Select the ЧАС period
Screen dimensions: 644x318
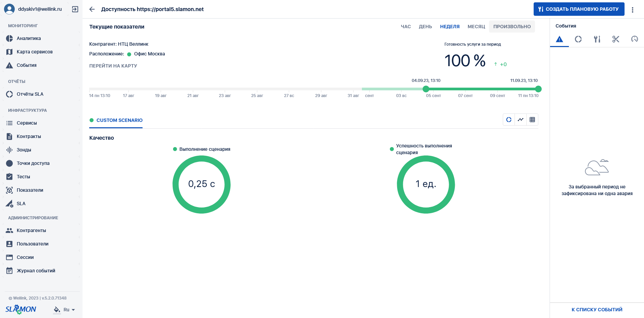coord(406,27)
